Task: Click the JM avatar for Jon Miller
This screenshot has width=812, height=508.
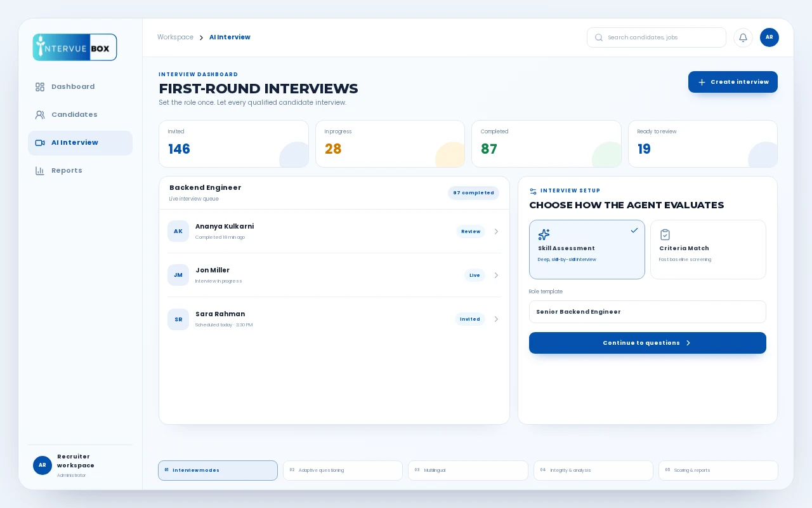Action: point(178,275)
